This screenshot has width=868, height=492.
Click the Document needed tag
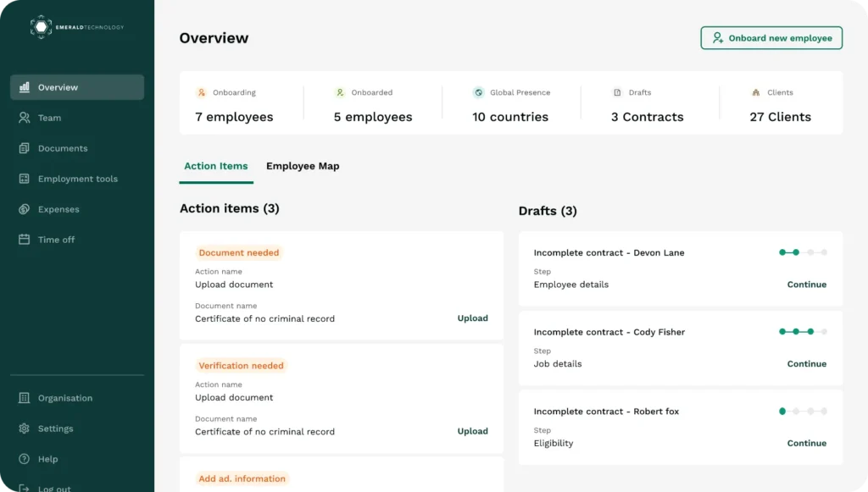click(x=238, y=252)
